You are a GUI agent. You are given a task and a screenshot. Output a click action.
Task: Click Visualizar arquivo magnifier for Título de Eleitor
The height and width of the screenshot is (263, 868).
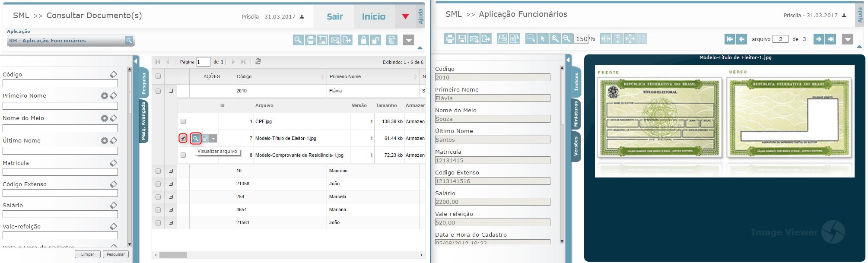click(196, 138)
